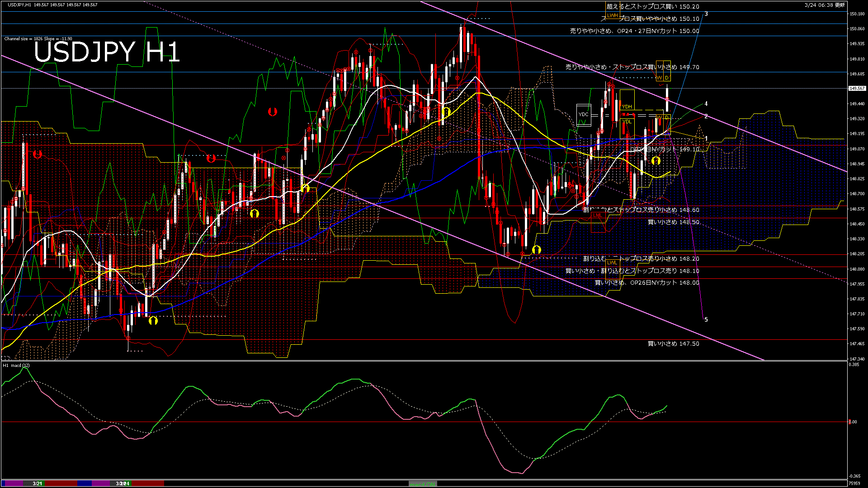The height and width of the screenshot is (488, 868).
Task: Click forecast line endpoint numbered 3
Action: (706, 14)
